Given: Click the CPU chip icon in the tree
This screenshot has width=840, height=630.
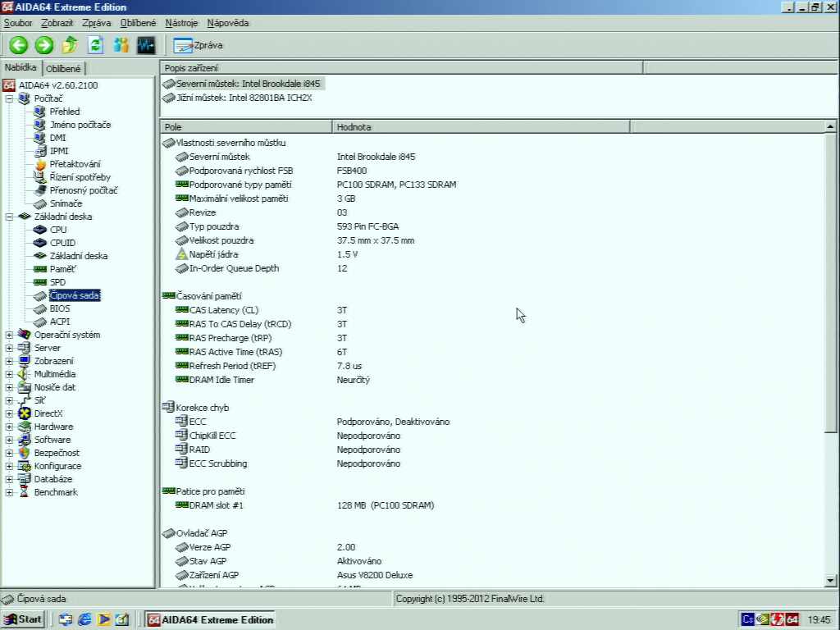Looking at the screenshot, I should 40,230.
